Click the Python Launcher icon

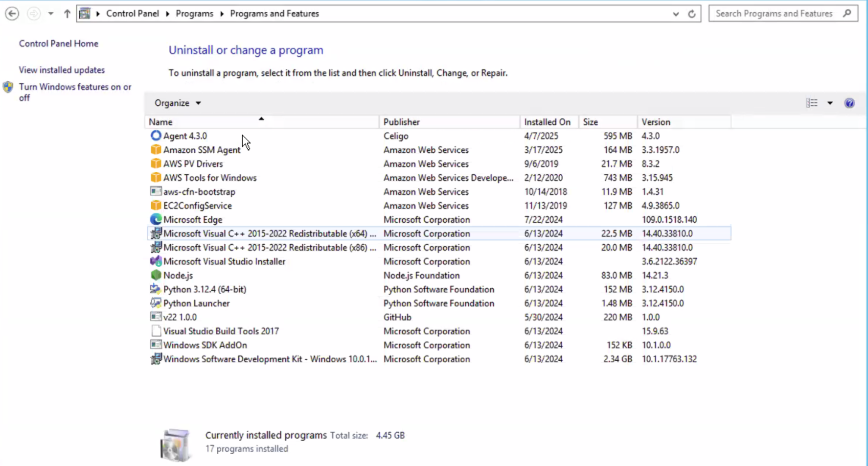pos(156,303)
